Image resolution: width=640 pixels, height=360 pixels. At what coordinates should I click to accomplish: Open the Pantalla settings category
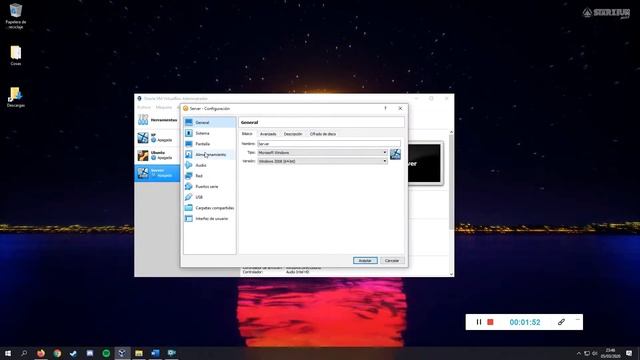(209, 144)
